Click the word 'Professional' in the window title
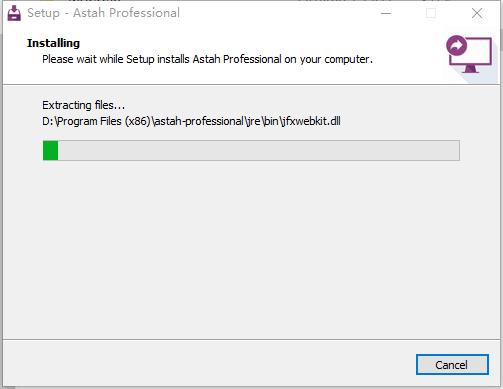The image size is (503, 389). pos(144,13)
